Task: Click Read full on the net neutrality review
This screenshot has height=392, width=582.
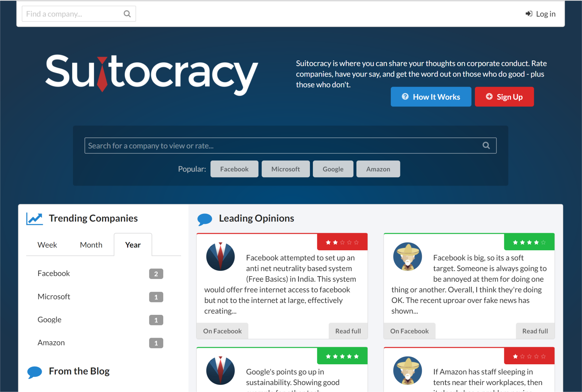Action: pos(348,331)
